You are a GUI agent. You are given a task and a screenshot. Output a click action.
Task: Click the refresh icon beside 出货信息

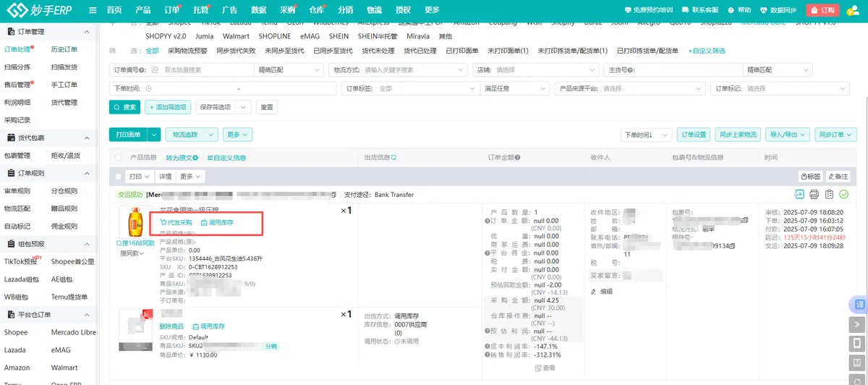coord(393,157)
